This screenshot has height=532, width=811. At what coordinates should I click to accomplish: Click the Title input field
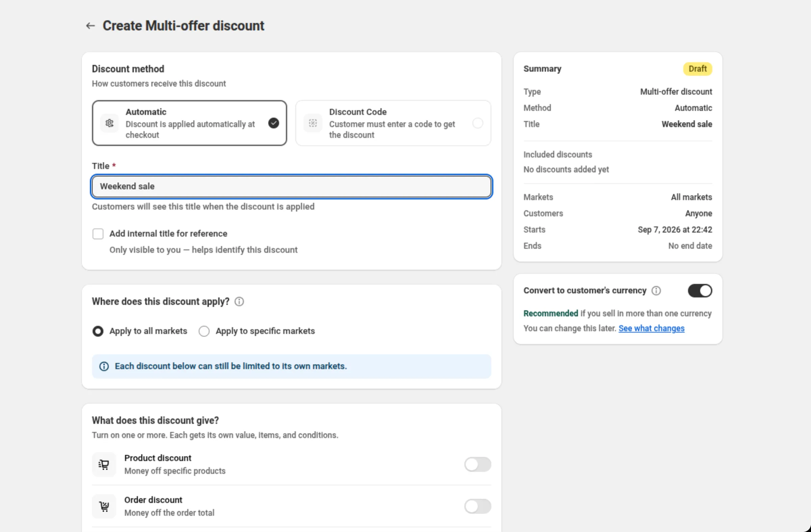291,187
